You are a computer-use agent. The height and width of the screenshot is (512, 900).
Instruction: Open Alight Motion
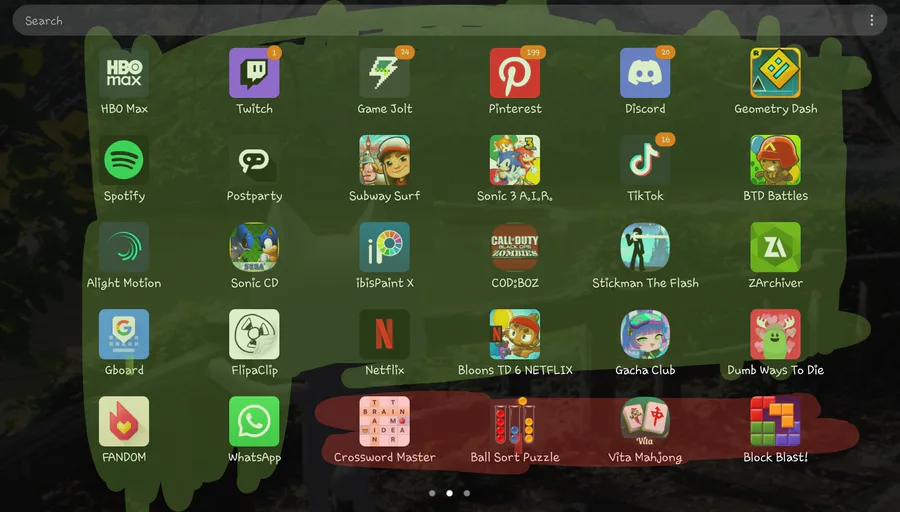point(124,247)
